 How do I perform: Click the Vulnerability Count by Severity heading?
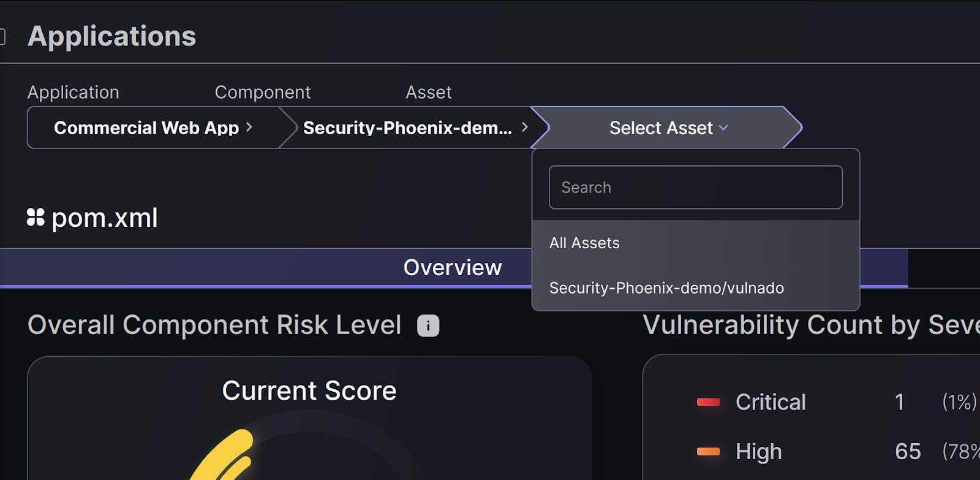point(809,325)
